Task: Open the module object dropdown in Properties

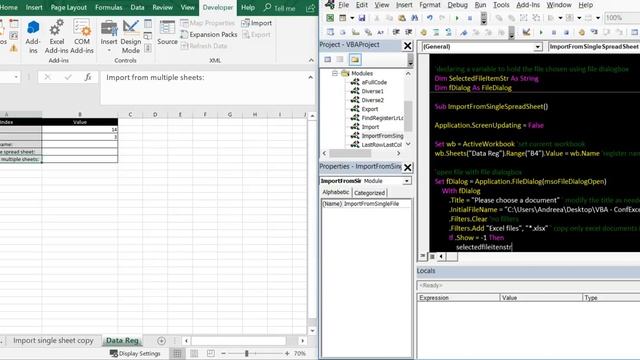Action: [x=407, y=181]
